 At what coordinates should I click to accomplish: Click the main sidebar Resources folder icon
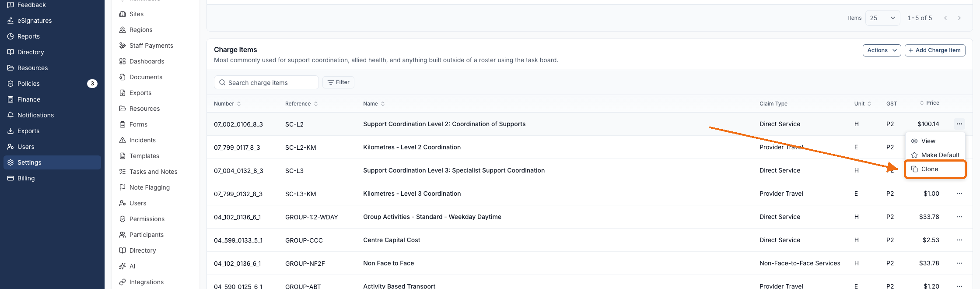click(x=10, y=68)
